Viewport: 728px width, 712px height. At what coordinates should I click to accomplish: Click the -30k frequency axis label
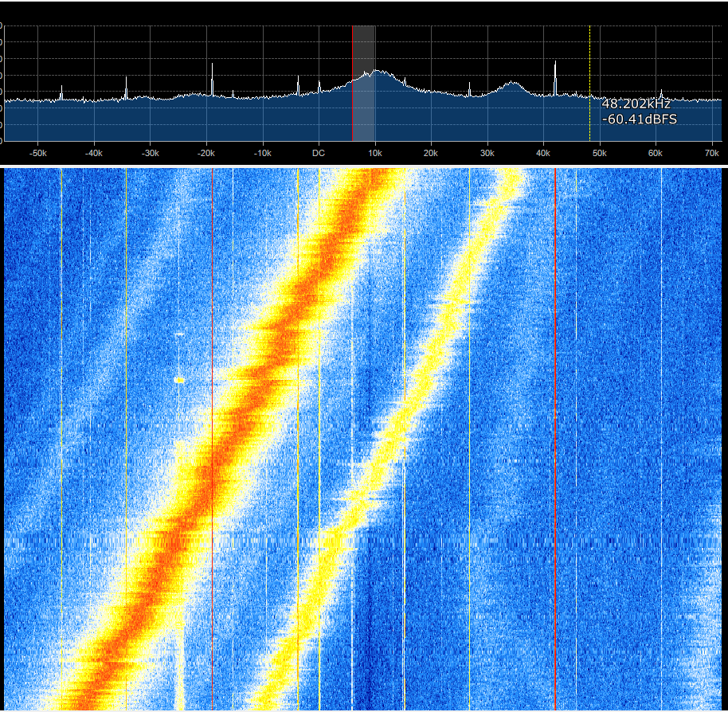(x=150, y=153)
